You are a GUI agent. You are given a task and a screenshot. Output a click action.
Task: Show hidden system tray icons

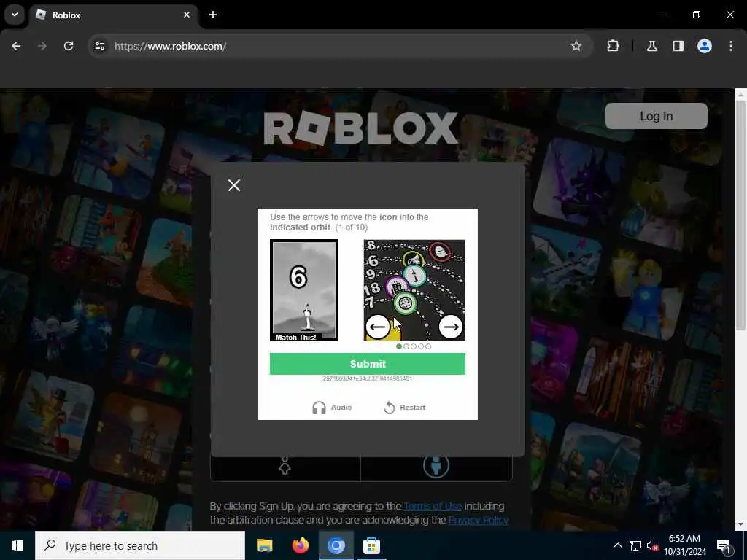pos(617,545)
